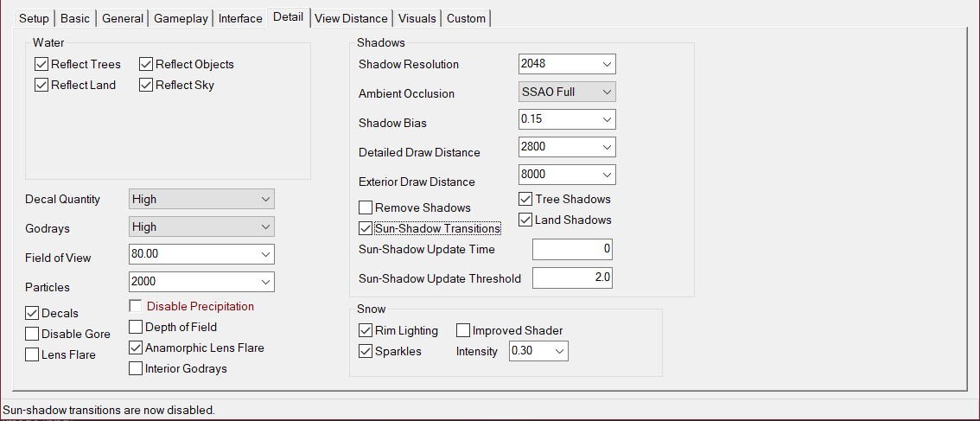
Task: Expand the Godrays quality dropdown
Action: [x=201, y=227]
